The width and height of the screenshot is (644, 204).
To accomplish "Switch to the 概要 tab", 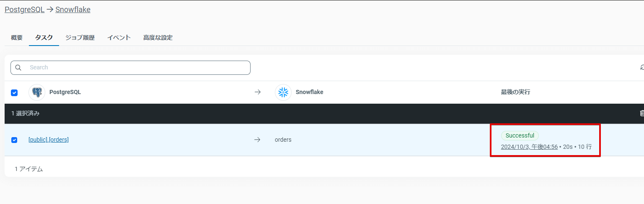I will (x=17, y=38).
